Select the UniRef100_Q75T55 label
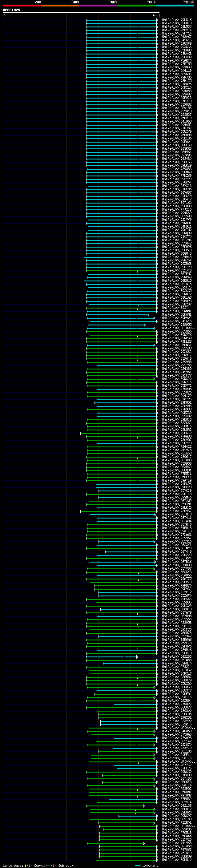The image size is (197, 868). 176,64
